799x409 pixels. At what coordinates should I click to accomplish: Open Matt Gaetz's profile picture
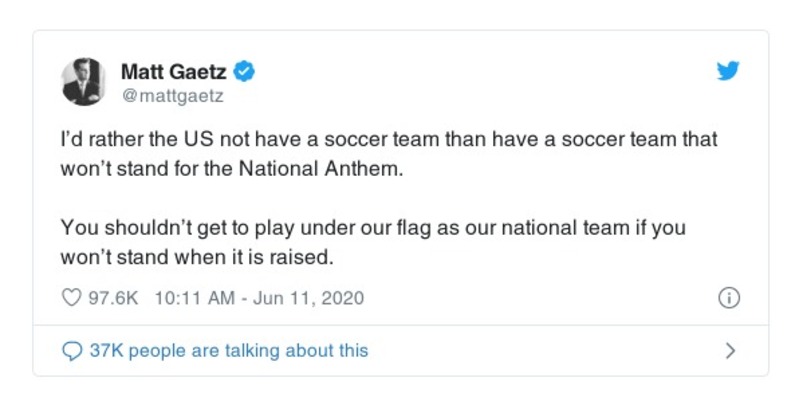click(x=85, y=81)
